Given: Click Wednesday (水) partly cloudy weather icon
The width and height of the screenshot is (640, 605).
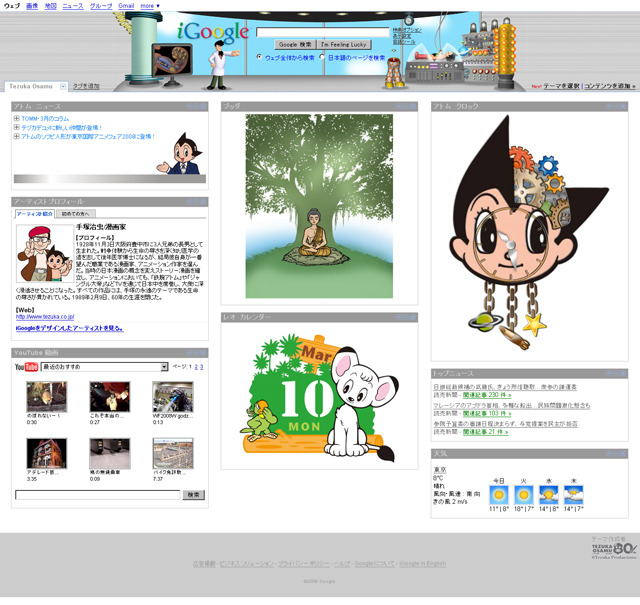Looking at the screenshot, I should point(549,495).
